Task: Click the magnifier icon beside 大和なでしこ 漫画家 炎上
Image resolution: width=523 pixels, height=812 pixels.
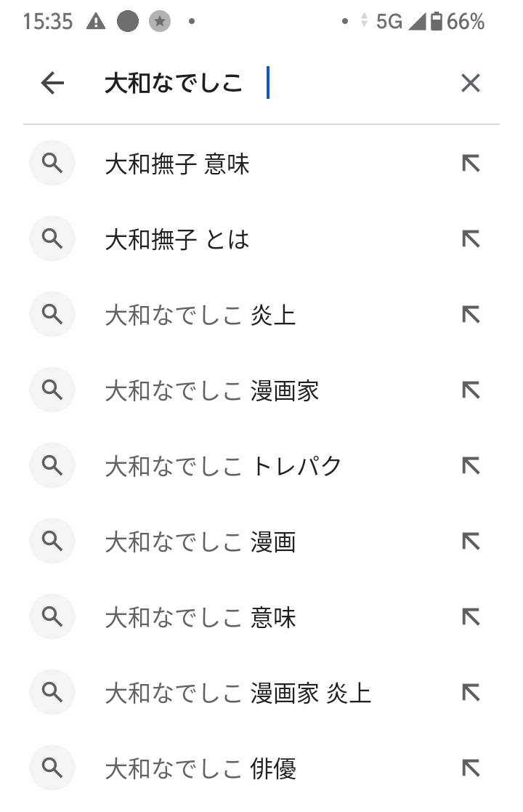Action: pyautogui.click(x=52, y=693)
